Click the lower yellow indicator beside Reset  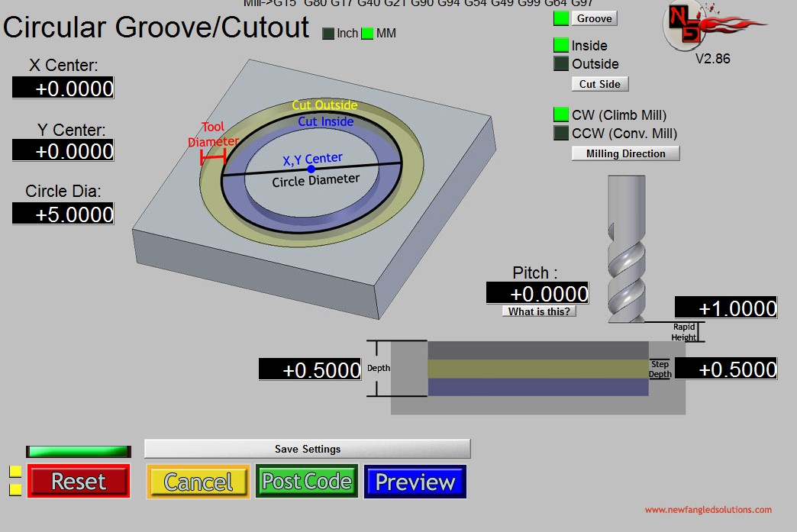point(15,488)
